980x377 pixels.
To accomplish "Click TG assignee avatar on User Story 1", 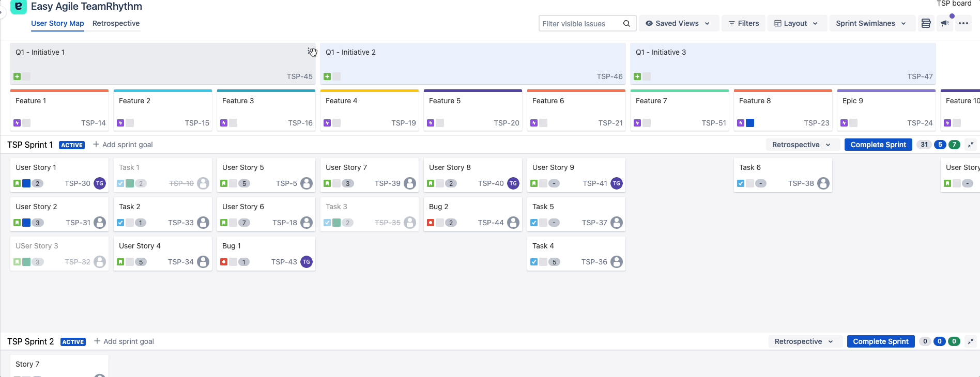I will pyautogui.click(x=100, y=183).
